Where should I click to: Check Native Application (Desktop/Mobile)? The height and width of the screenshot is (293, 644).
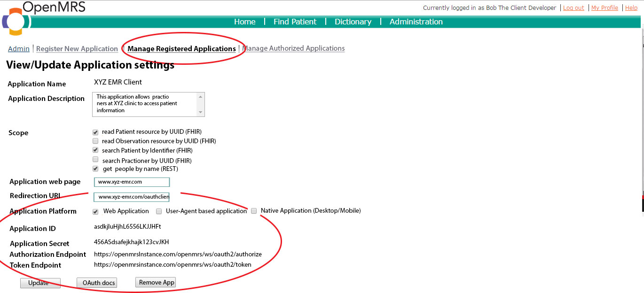click(254, 211)
